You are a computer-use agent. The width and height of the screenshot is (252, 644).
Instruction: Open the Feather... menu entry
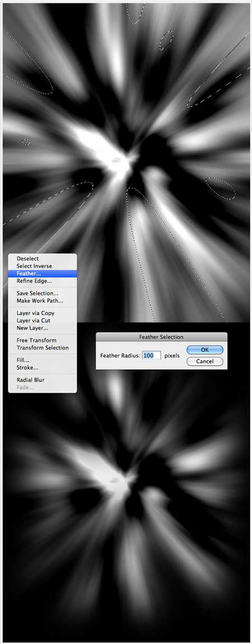tap(42, 273)
